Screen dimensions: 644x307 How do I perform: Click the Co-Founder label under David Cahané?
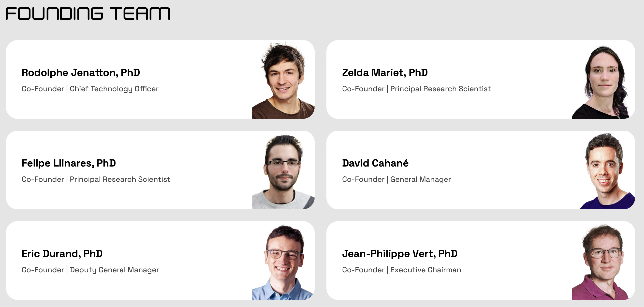(363, 179)
